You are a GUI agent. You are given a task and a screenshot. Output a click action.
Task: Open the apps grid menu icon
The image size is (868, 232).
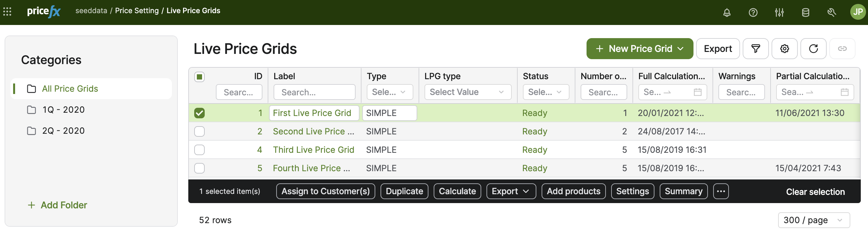tap(7, 12)
